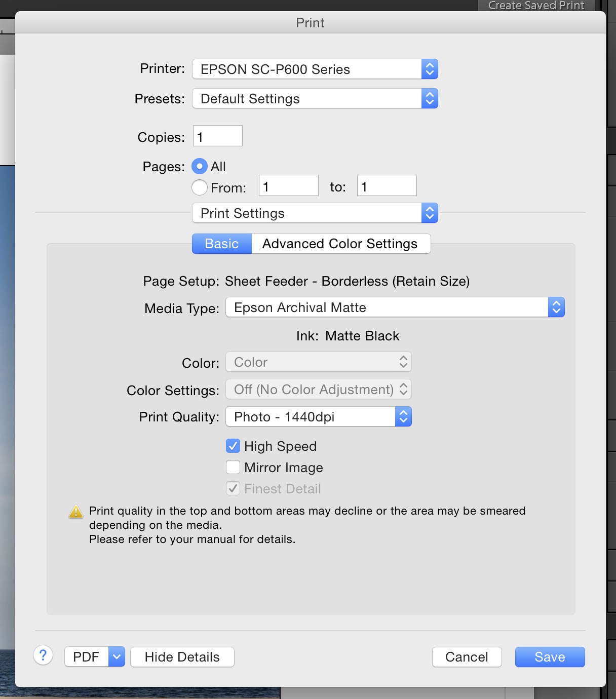The image size is (616, 699).
Task: Open Color Settings dropdown Off (No Color Adjustment)
Action: click(319, 389)
